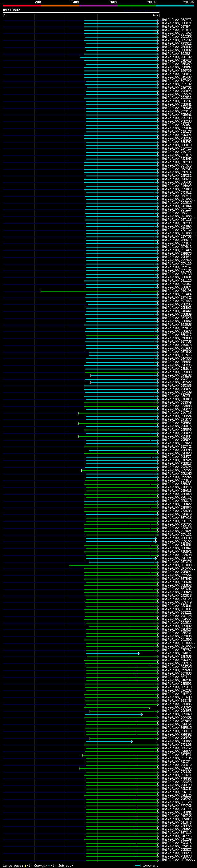197x868 pixels.
Task: Click hit label UniRef100_O81318
Action: 177,687
